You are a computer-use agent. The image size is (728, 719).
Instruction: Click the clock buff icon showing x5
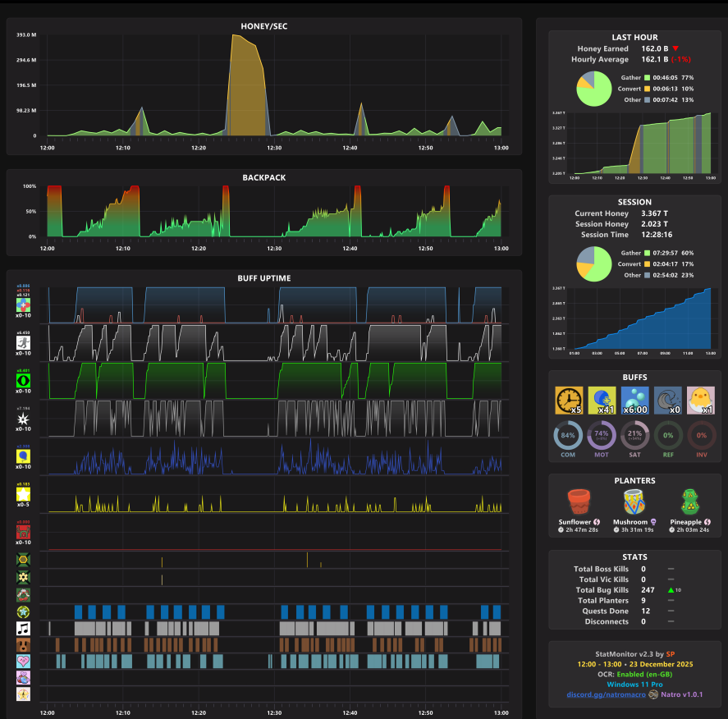click(569, 400)
